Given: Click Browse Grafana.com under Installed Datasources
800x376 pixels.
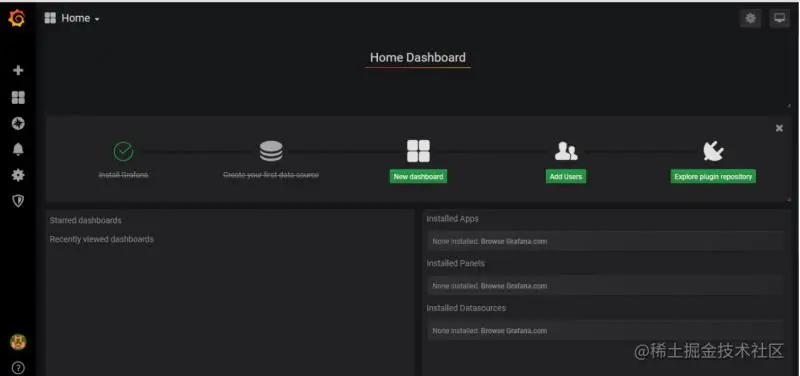Looking at the screenshot, I should (x=514, y=331).
